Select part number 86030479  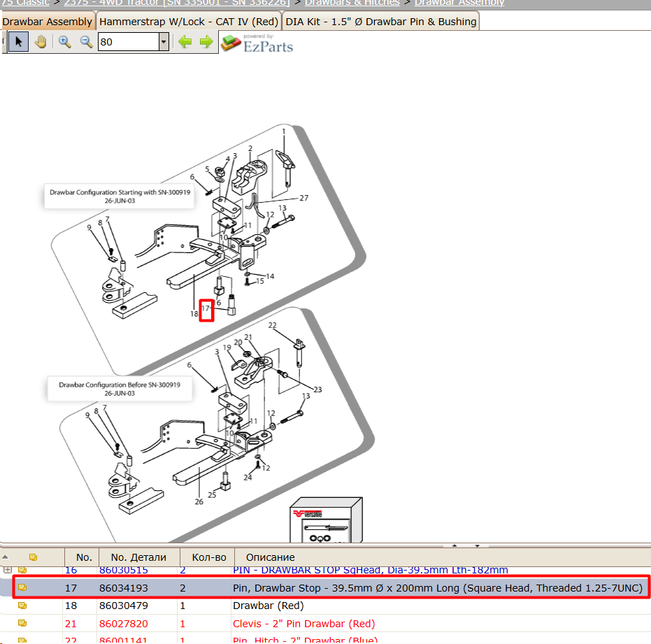click(x=123, y=606)
